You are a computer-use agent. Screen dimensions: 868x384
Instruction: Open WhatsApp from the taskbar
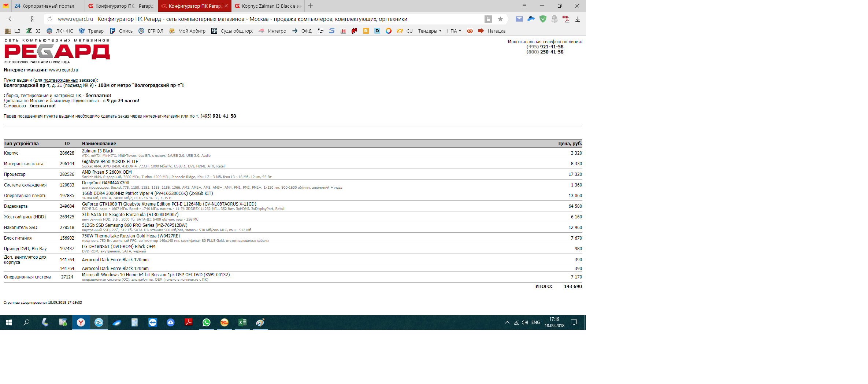click(x=207, y=322)
